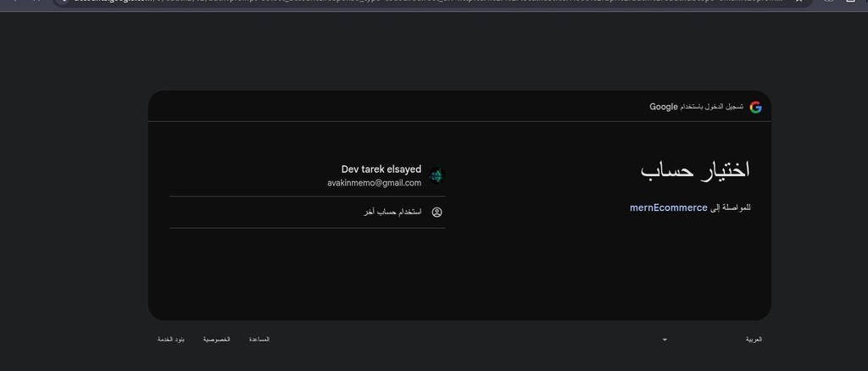Click the language dropdown arrow
The width and height of the screenshot is (868, 371).
click(x=665, y=340)
